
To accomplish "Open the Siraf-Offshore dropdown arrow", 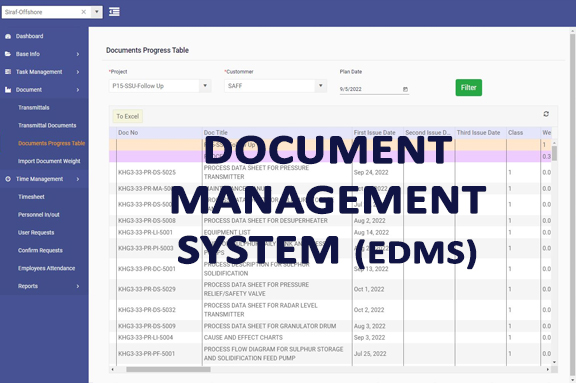I will click(97, 12).
